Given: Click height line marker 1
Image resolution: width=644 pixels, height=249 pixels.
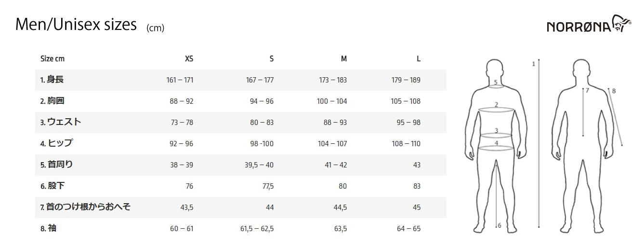Looking at the screenshot, I should coord(534,64).
